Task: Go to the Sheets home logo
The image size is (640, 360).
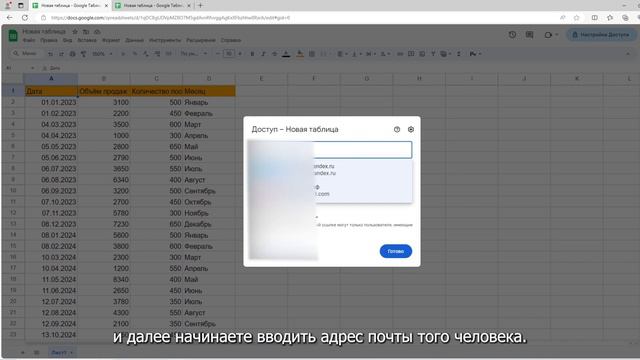Action: tap(13, 36)
